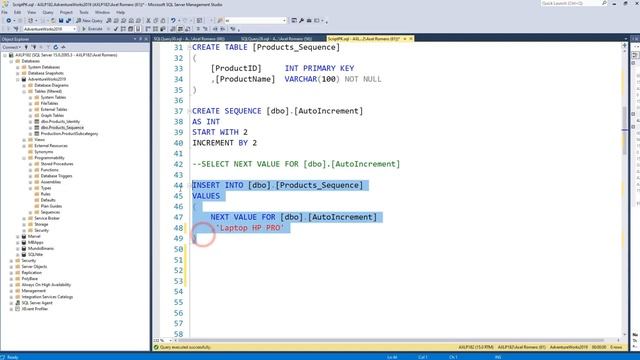Click the New Query button
Image resolution: width=640 pixels, height=360 pixels.
89,20
